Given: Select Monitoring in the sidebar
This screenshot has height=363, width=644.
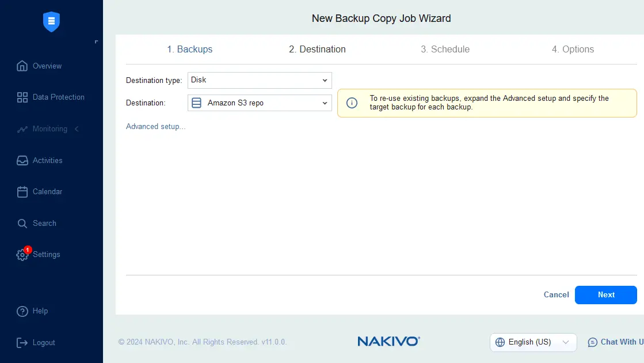Looking at the screenshot, I should tap(49, 129).
